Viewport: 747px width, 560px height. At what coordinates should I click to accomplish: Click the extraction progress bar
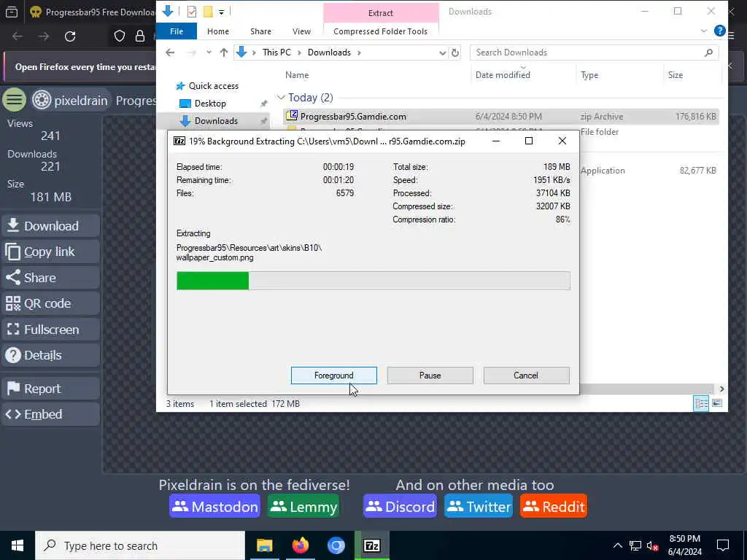[x=373, y=281]
